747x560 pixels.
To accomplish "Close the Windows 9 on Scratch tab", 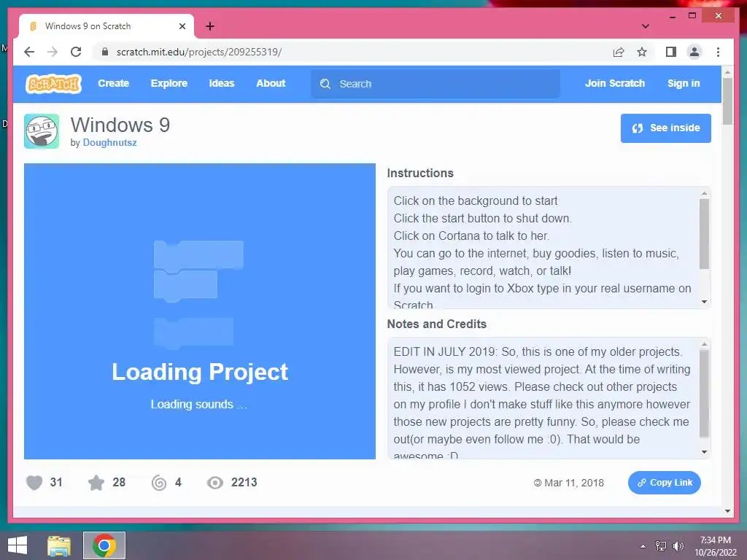I will coord(182,26).
